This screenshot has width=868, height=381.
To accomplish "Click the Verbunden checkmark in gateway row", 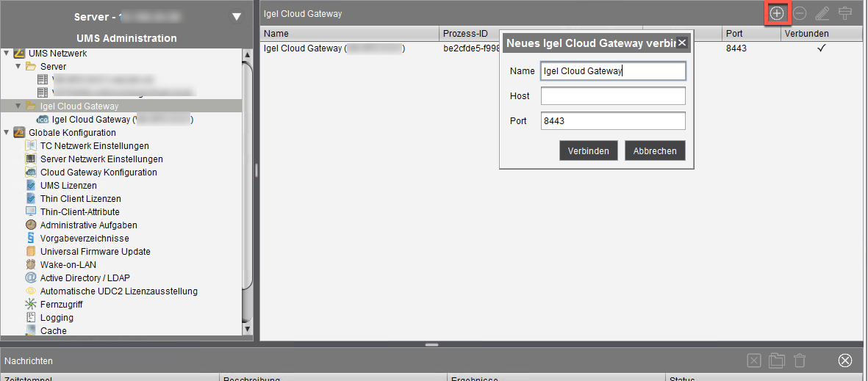I will pyautogui.click(x=822, y=48).
